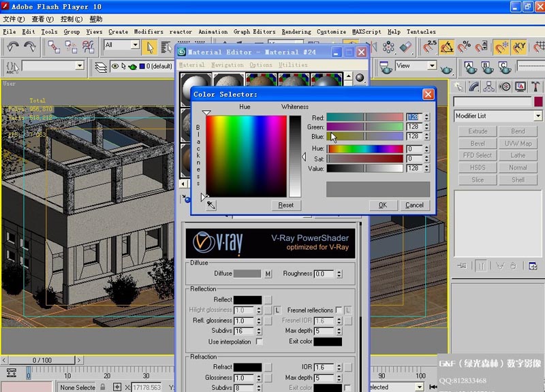Click the Configure Modifier Sets icon
Image resolution: width=545 pixels, height=392 pixels.
pos(533,266)
